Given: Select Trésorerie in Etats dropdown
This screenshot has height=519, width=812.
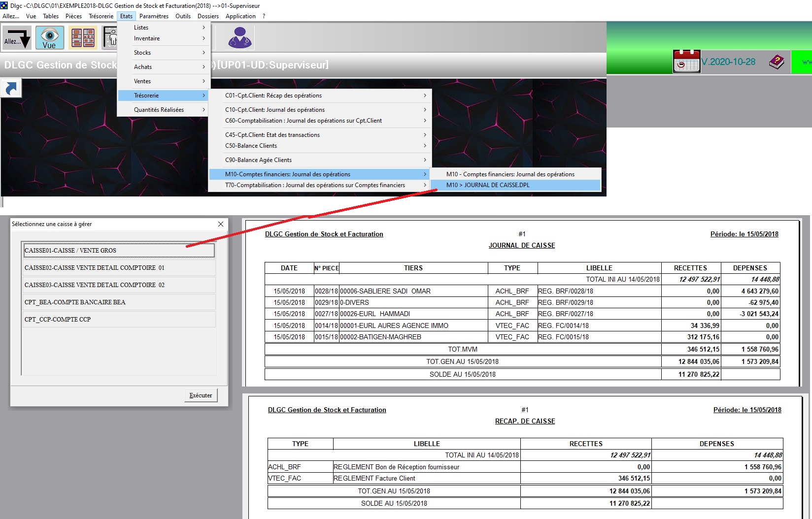Looking at the screenshot, I should [164, 96].
